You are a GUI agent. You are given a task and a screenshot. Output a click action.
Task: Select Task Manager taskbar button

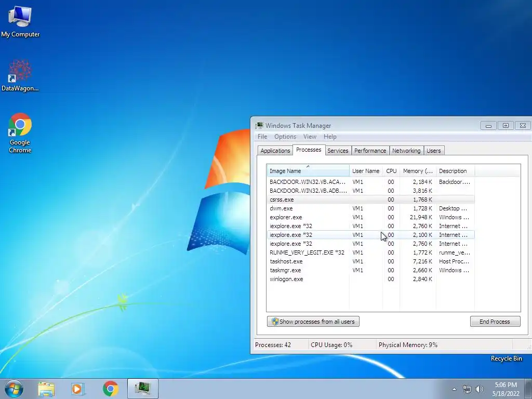(143, 389)
